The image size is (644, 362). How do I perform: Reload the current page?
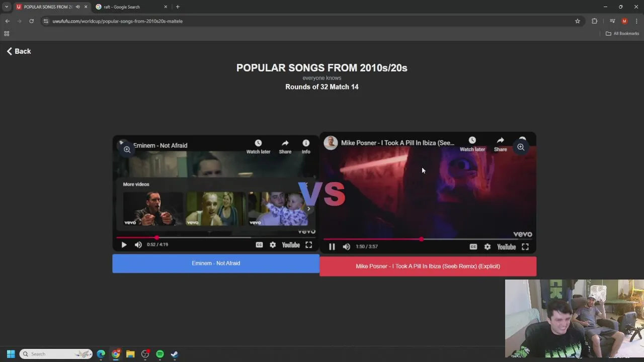point(31,21)
